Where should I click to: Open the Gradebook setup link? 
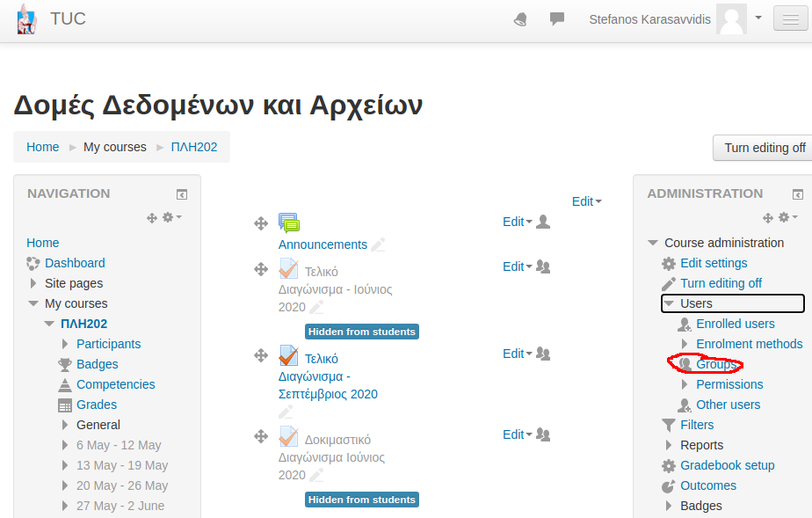coord(728,465)
